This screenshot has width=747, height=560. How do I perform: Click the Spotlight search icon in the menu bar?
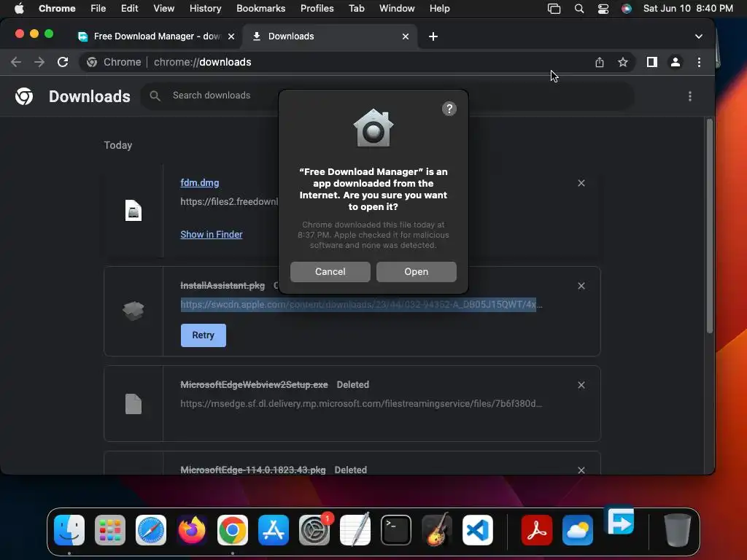(x=578, y=9)
